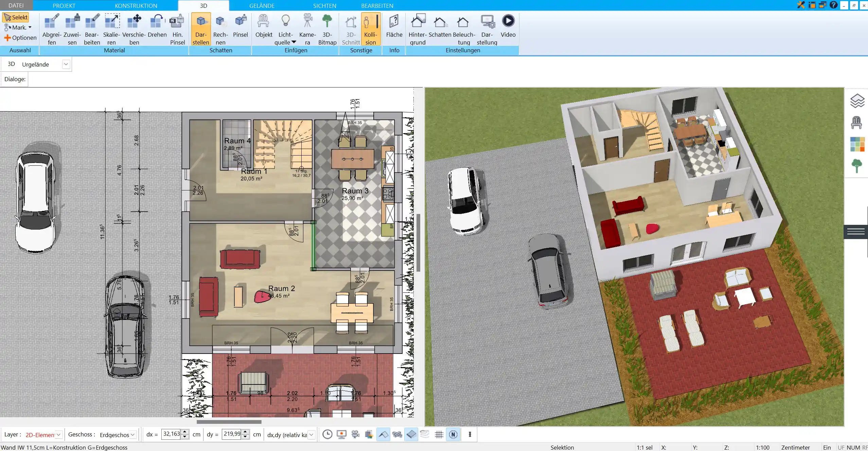Toggle the north arrow N button
This screenshot has height=451, width=868.
click(x=453, y=434)
